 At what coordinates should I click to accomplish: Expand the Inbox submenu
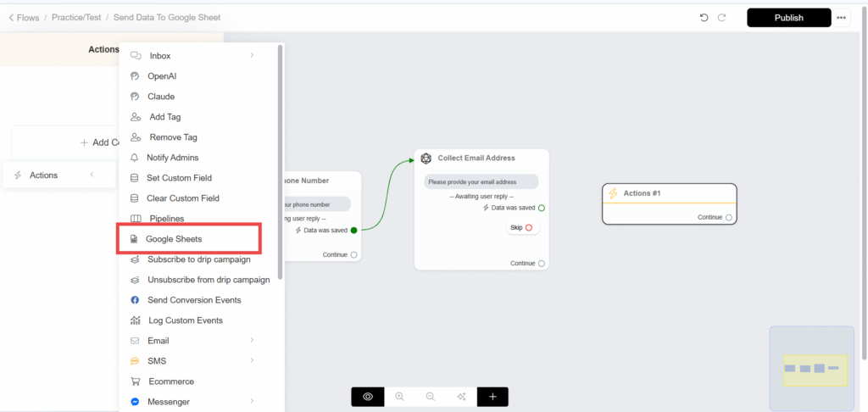tap(252, 56)
